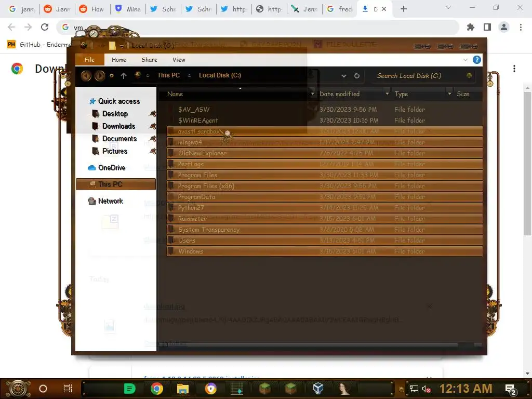532x399 pixels.
Task: Go back with Explorer's back arrow
Action: [86, 75]
